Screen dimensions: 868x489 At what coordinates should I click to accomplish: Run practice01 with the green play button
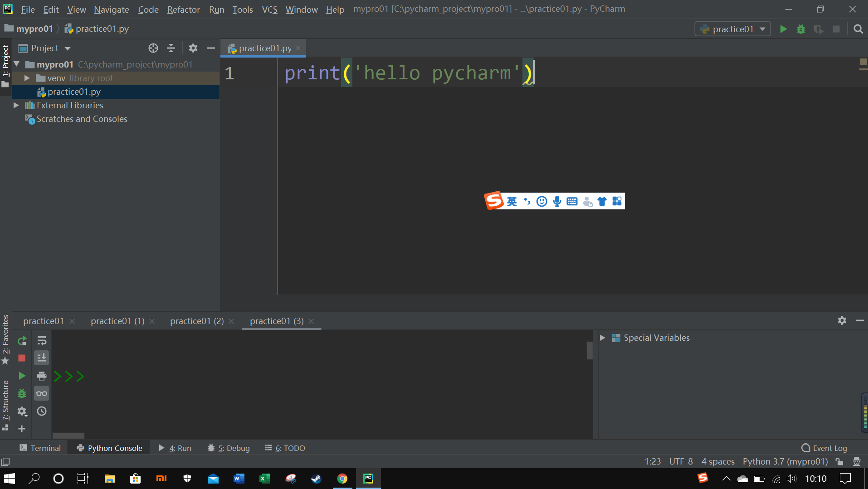point(783,29)
